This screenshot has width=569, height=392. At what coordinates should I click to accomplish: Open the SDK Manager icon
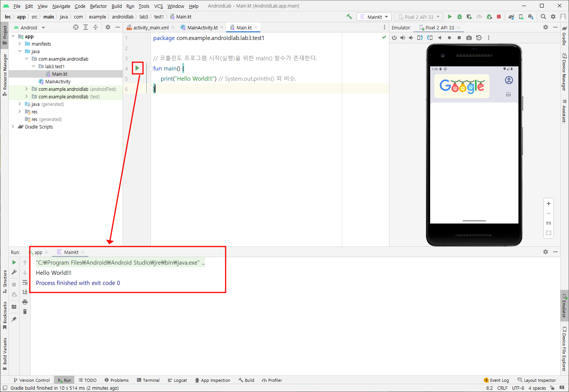point(531,17)
